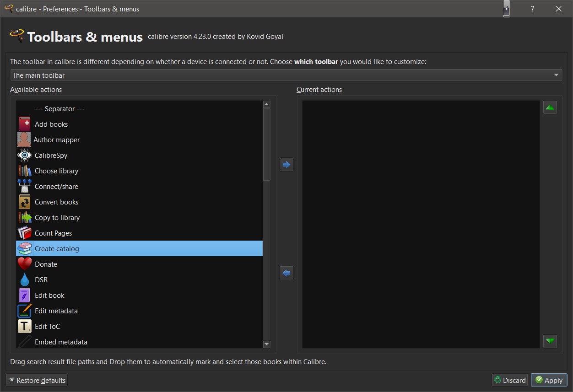Click the title bar collapse handle
573x392 pixels.
(506, 9)
